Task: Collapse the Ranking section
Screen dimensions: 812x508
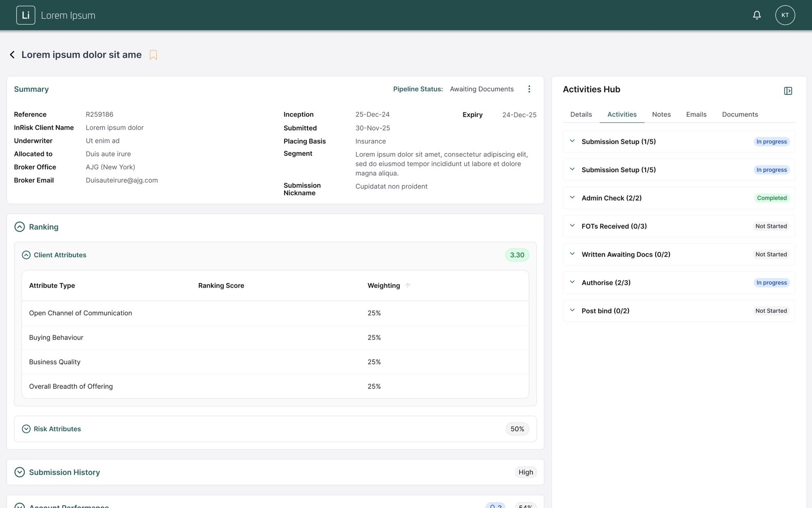Action: (x=19, y=227)
